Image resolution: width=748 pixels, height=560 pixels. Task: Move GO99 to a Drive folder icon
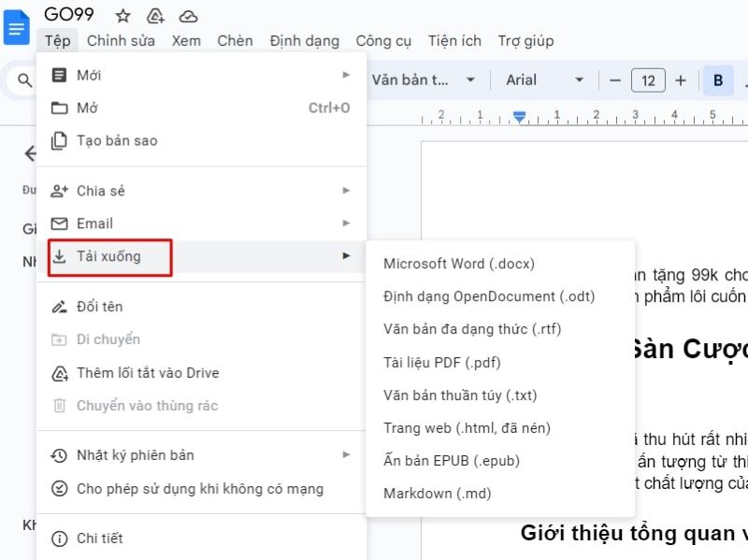[x=155, y=15]
